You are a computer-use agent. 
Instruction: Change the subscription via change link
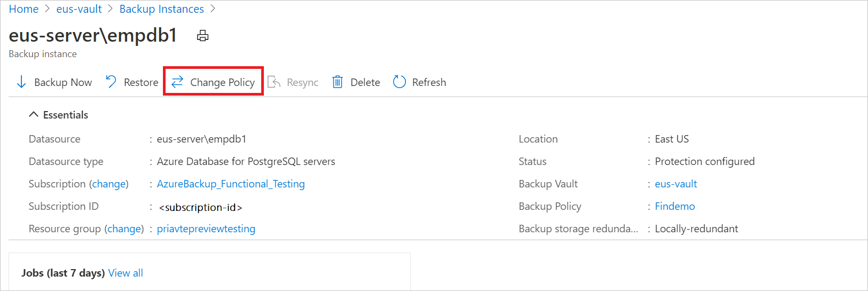pyautogui.click(x=109, y=184)
